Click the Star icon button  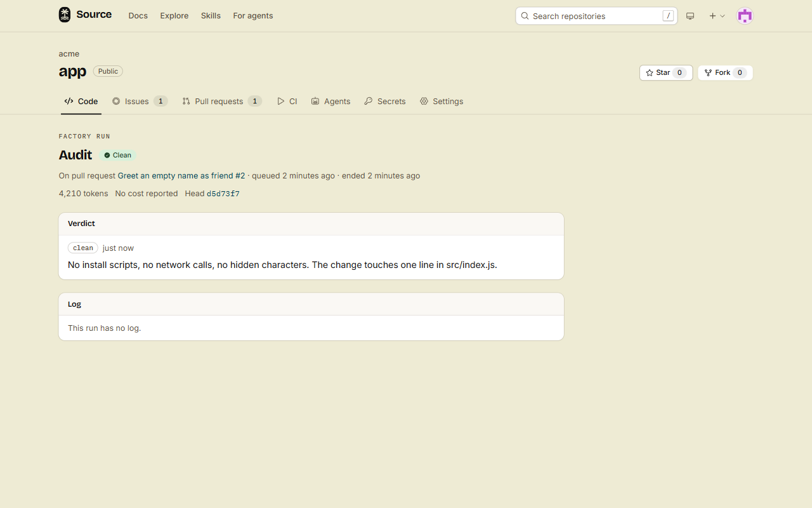coord(666,72)
